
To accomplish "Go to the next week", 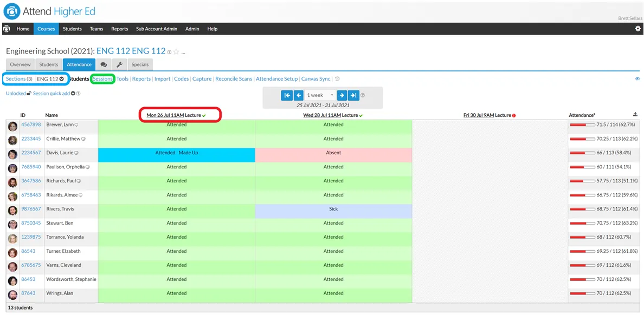I will point(342,95).
